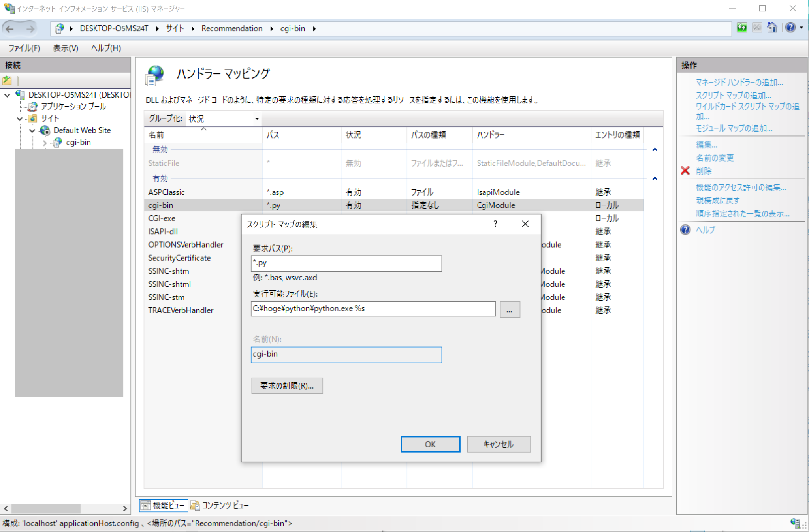Viewport: 809px width, 532px height.
Task: Open help via the blue question mark icon
Action: [790, 28]
